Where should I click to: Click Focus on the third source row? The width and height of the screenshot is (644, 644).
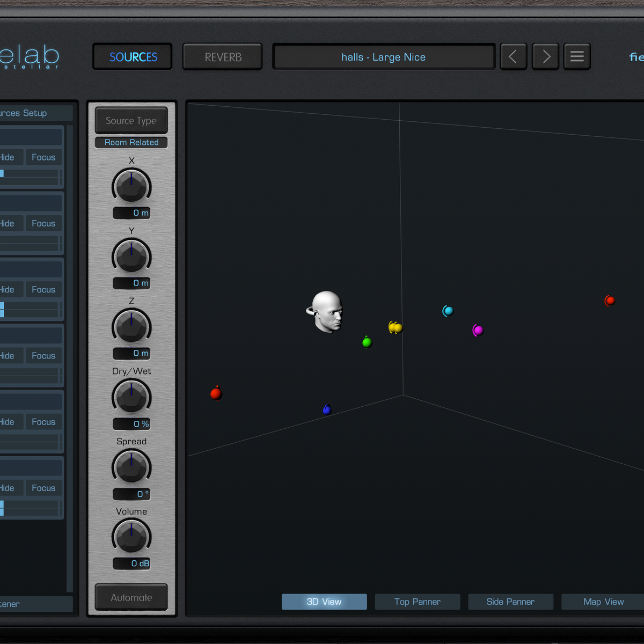pyautogui.click(x=43, y=289)
